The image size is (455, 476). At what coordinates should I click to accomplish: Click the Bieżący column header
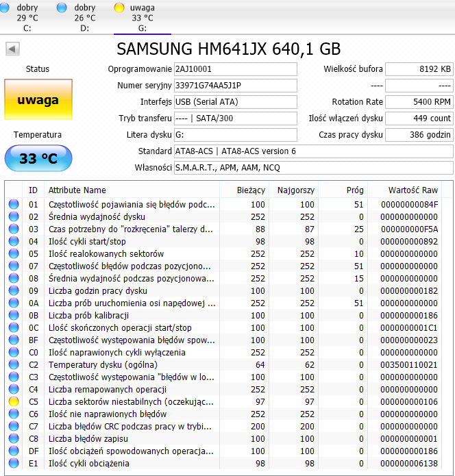point(244,190)
